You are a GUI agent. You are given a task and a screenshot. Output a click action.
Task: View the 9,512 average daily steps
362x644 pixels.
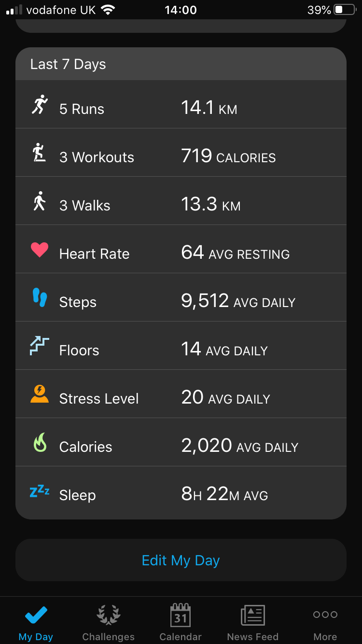coord(238,302)
